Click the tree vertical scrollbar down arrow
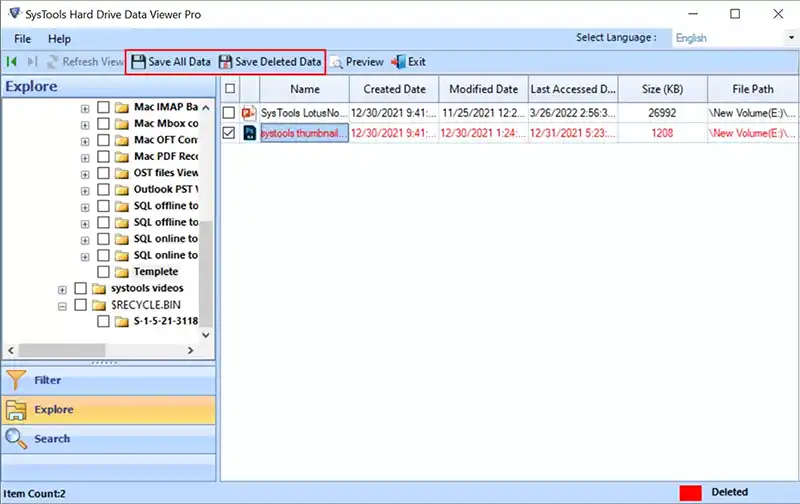800x504 pixels. point(206,335)
